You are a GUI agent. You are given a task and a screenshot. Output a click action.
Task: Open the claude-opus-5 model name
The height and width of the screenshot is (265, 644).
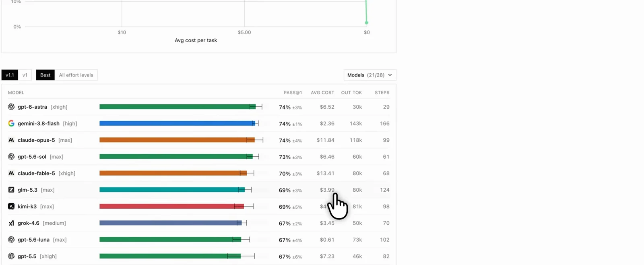(x=36, y=140)
